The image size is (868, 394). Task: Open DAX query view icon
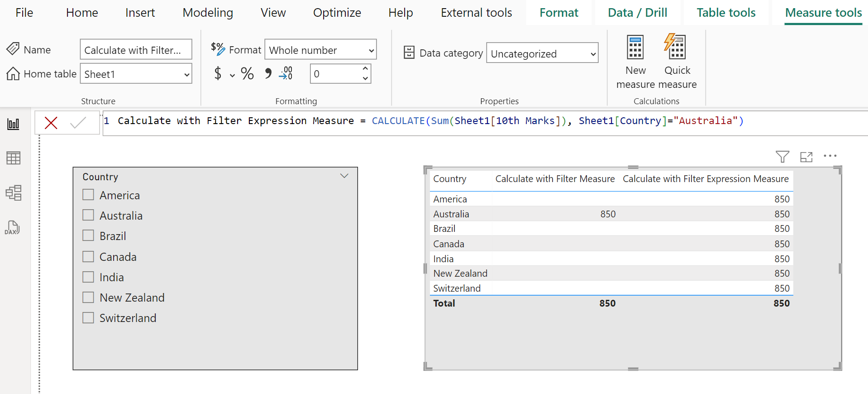click(12, 228)
